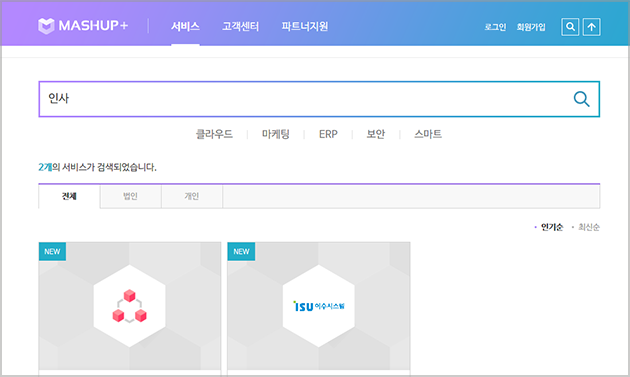Open the 고객센터 menu
This screenshot has width=630, height=377.
[x=240, y=27]
